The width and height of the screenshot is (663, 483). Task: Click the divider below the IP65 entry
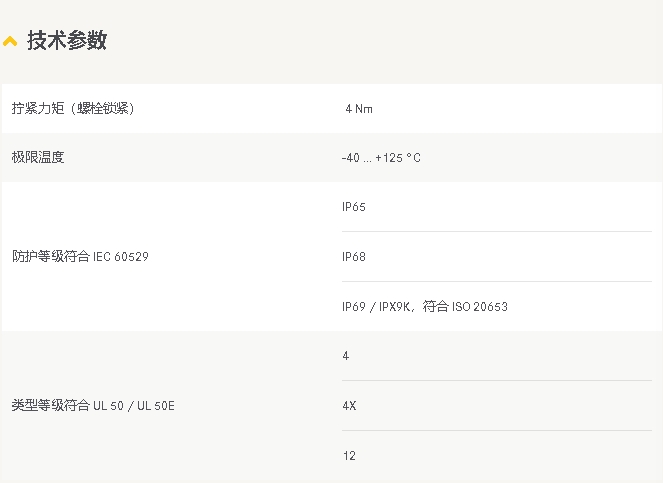(x=497, y=231)
